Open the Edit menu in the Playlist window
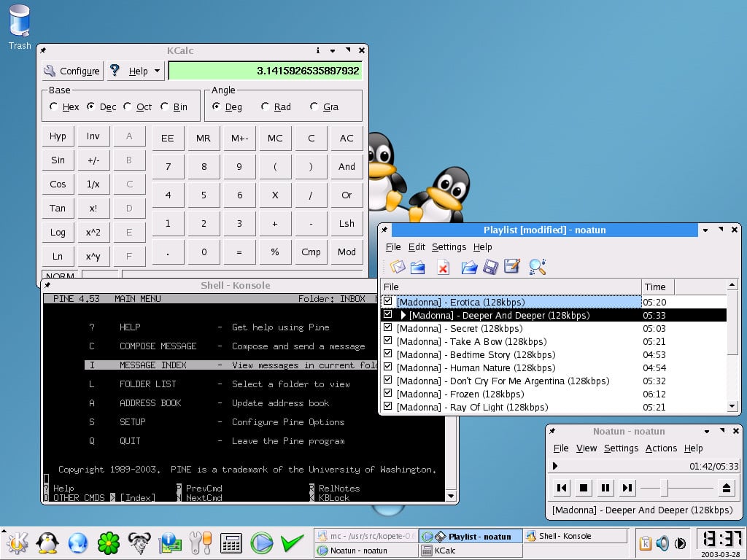 click(x=417, y=246)
